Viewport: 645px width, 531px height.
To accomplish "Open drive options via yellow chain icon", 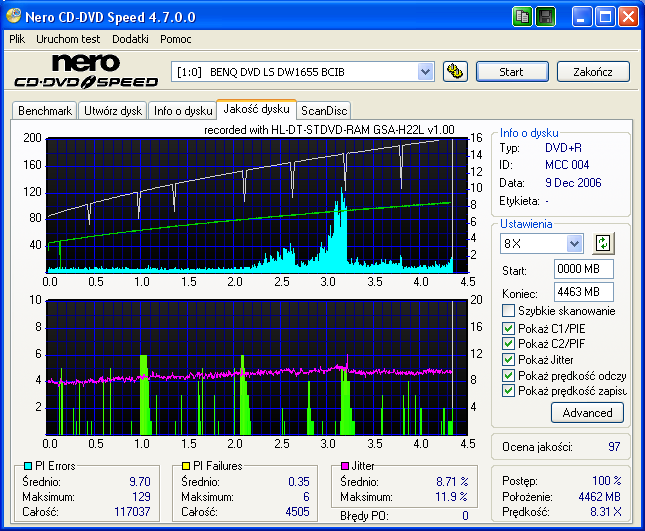I will [x=455, y=71].
